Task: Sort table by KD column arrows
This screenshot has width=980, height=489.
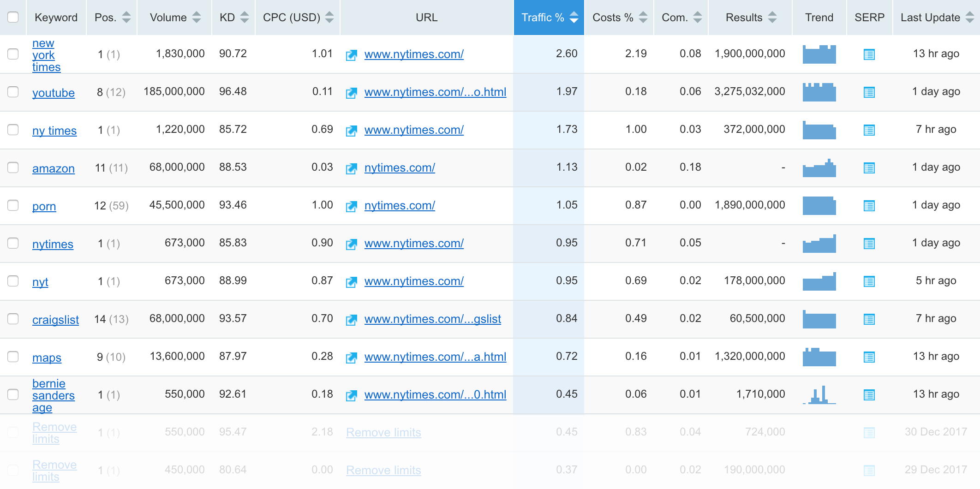Action: coord(245,18)
